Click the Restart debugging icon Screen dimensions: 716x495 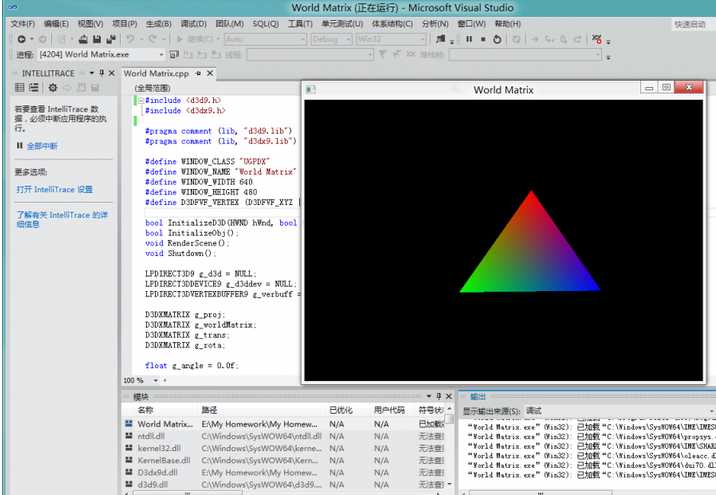point(498,39)
